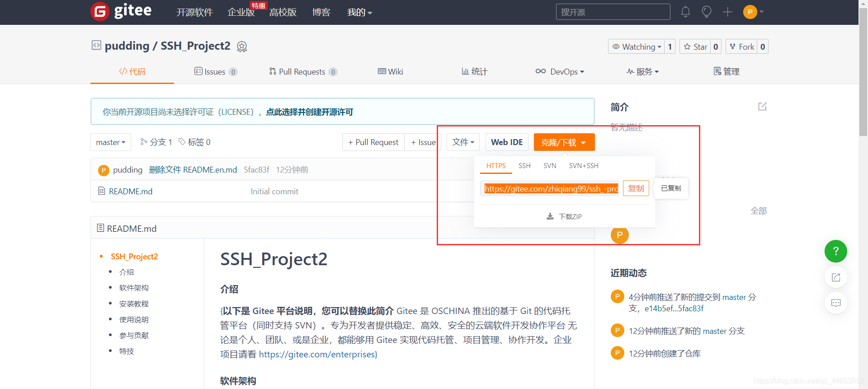Screen dimensions: 868x389
Task: Open the DevOps dropdown tab
Action: coord(560,71)
